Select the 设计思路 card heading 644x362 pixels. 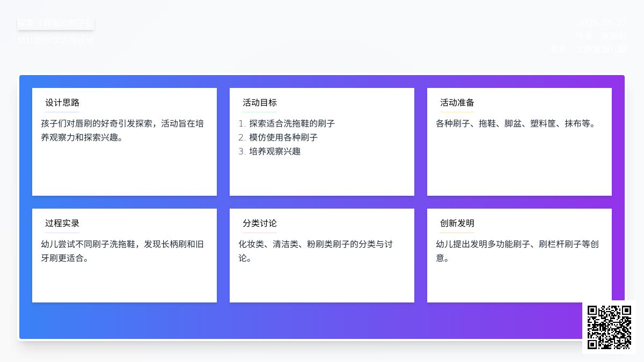coord(62,102)
